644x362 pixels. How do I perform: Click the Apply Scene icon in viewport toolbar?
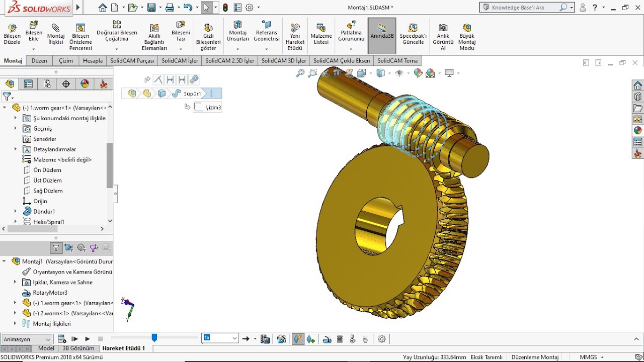pyautogui.click(x=430, y=73)
